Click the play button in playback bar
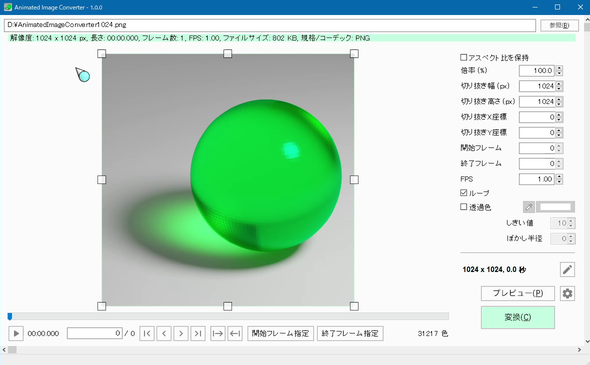This screenshot has width=590, height=365. [x=16, y=333]
